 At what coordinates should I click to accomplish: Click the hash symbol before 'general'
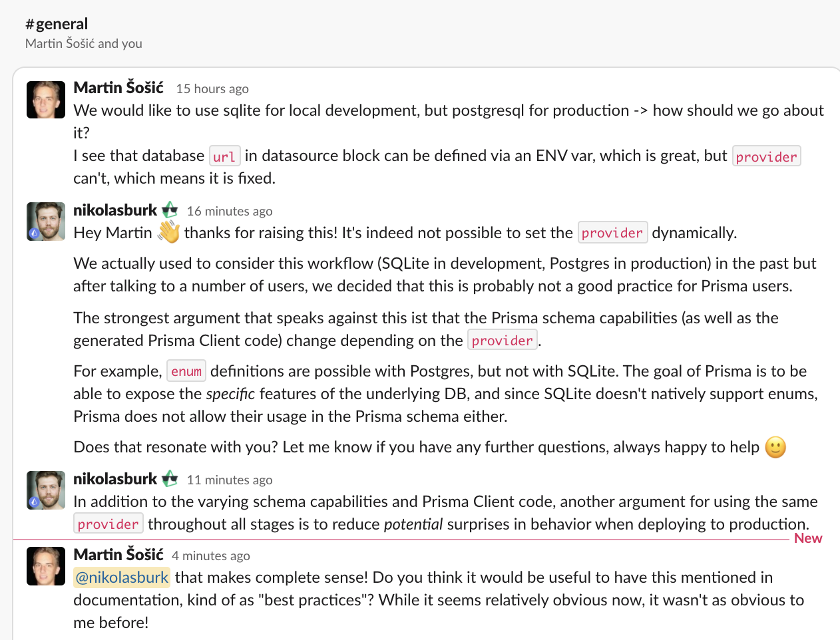29,23
